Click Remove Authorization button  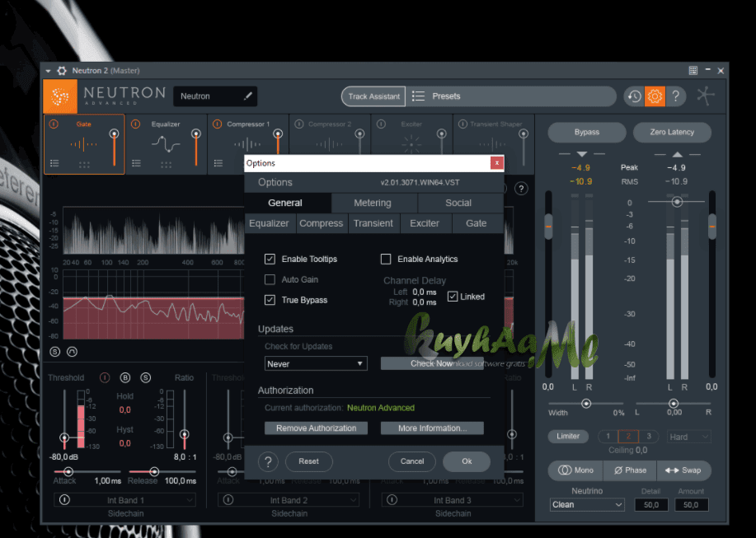coord(316,428)
